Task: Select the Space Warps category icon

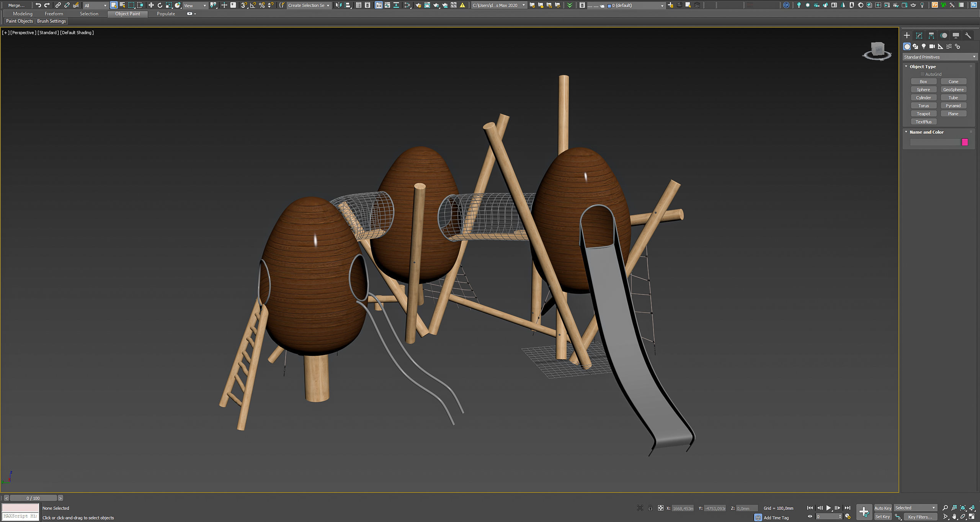Action: [x=949, y=46]
